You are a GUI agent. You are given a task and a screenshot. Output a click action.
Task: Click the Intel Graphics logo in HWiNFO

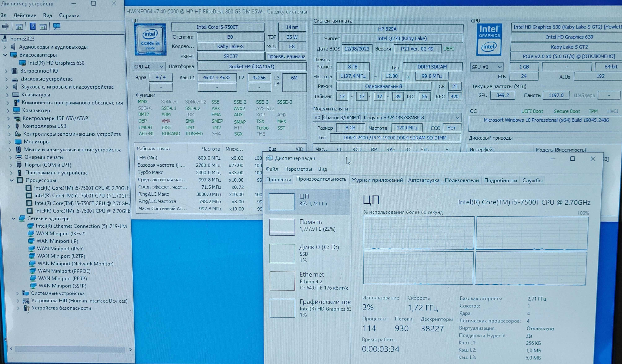[489, 39]
